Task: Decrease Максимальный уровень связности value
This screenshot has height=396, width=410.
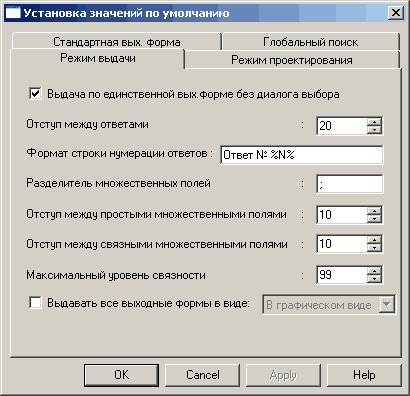Action: [374, 279]
